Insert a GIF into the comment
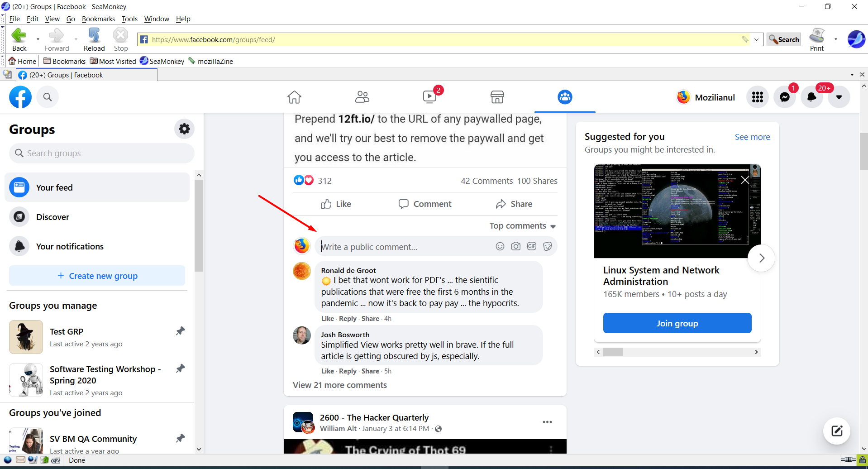868x469 pixels. coord(531,246)
